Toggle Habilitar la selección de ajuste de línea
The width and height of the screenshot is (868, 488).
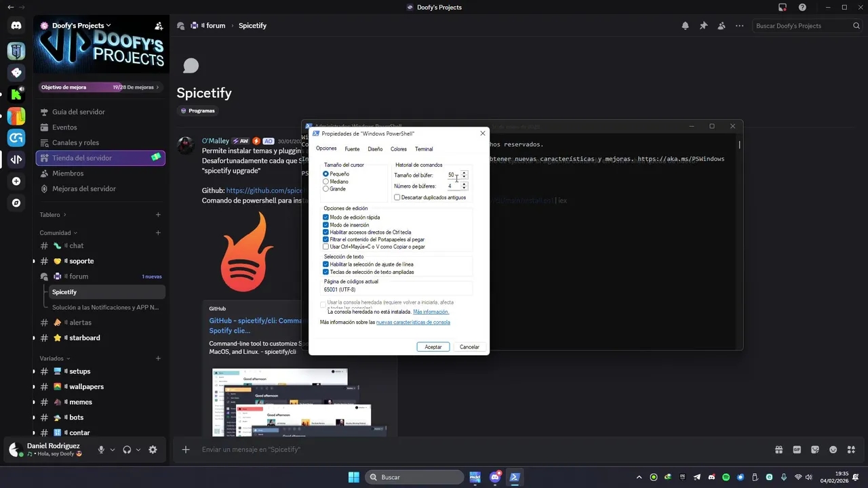tap(368, 264)
